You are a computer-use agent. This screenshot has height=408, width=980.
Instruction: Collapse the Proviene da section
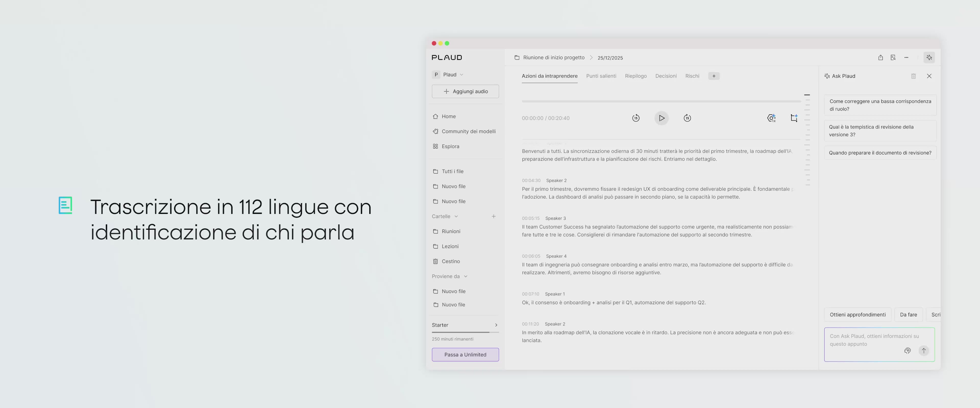466,276
